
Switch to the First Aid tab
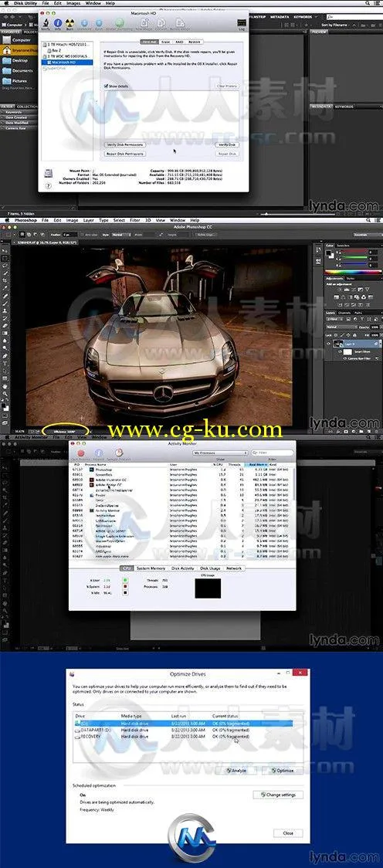149,42
